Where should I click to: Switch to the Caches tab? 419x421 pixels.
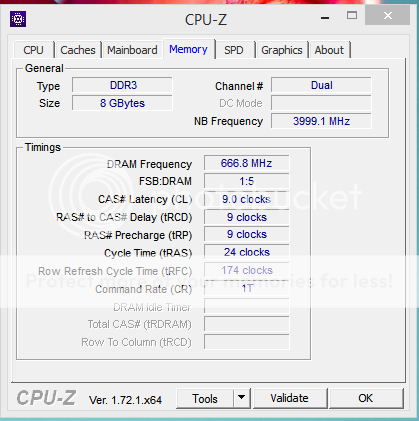coord(78,50)
